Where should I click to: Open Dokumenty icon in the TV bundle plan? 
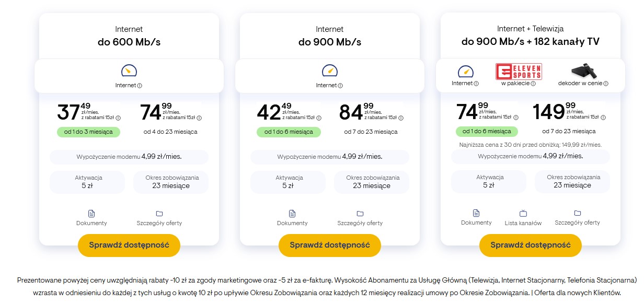click(x=476, y=213)
